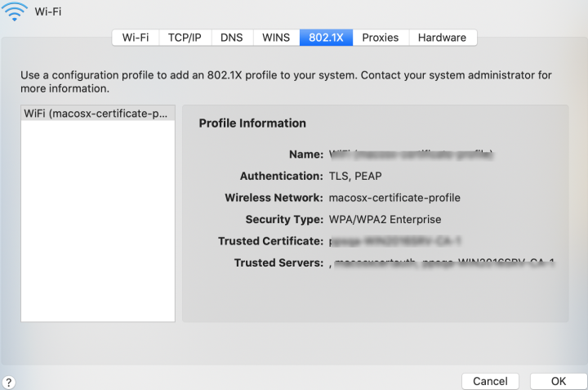Click the blurred profile Name value
Image resolution: width=588 pixels, height=390 pixels.
tap(411, 154)
